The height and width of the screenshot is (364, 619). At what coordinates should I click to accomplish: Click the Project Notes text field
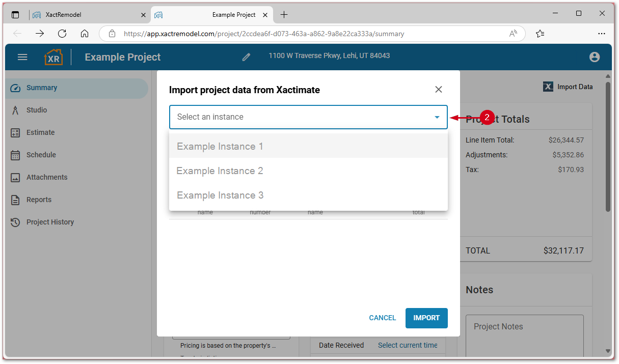point(525,336)
